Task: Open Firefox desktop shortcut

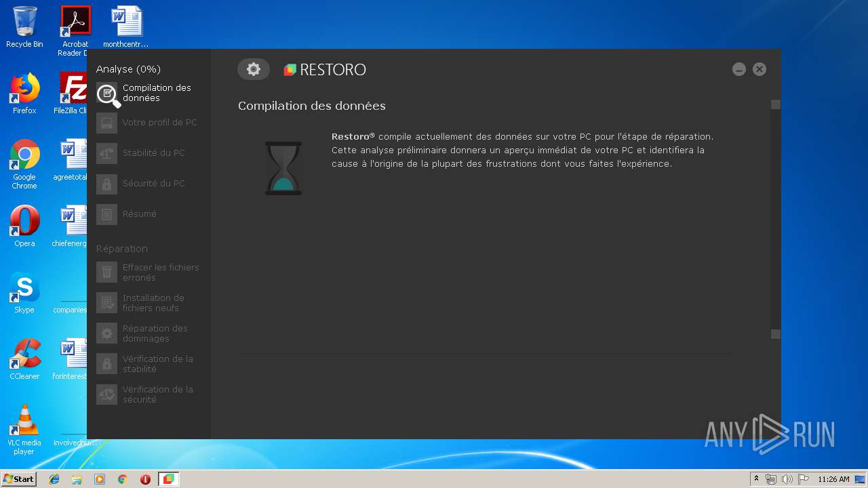Action: click(24, 94)
